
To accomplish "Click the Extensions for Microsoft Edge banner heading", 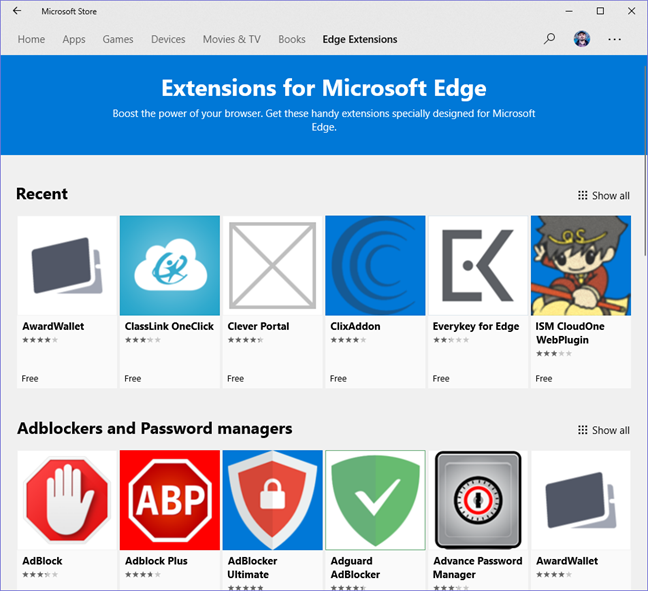I will click(x=324, y=88).
